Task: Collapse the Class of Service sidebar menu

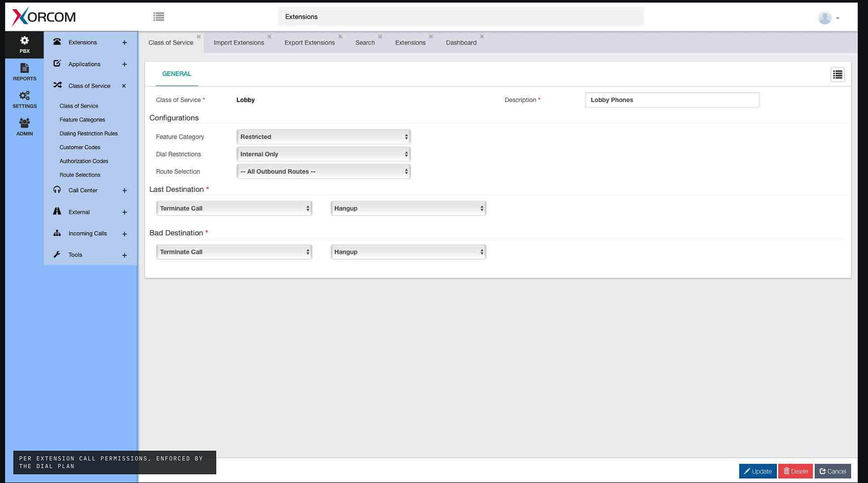Action: [124, 86]
